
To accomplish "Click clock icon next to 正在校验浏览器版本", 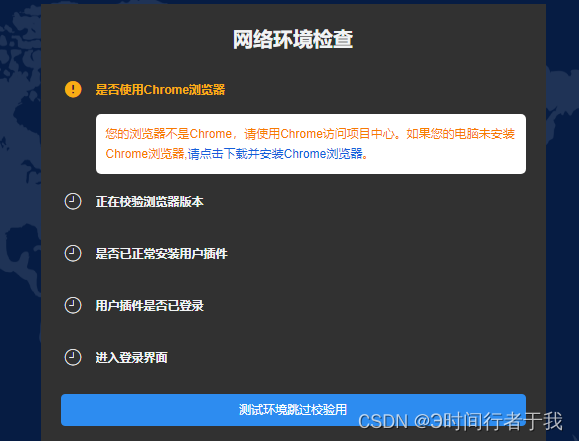I will (73, 202).
